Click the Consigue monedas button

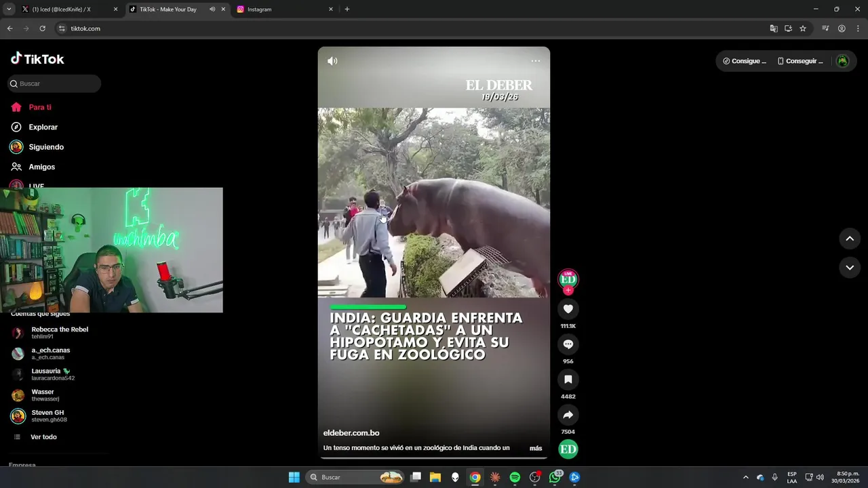[745, 61]
